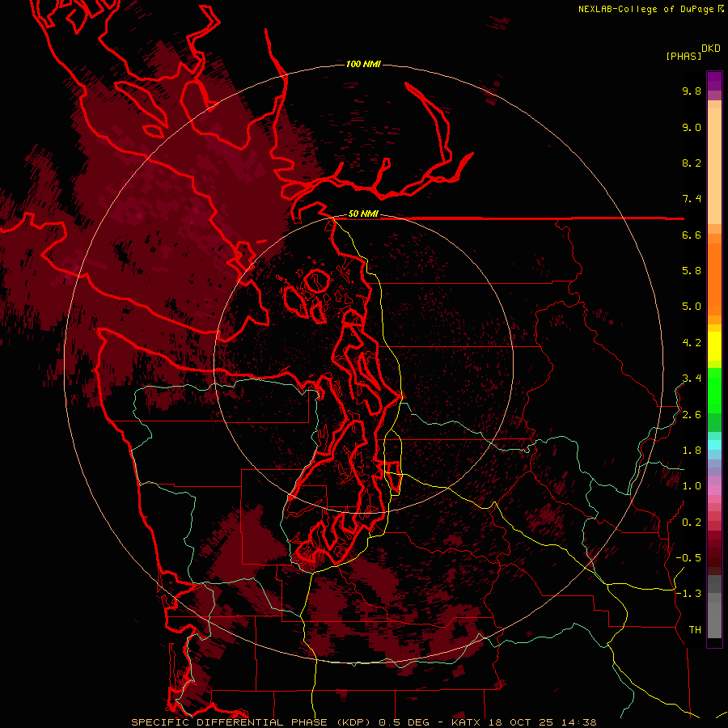The image size is (728, 728).
Task: Click the KDP product caption at bottom
Action: 364,722
